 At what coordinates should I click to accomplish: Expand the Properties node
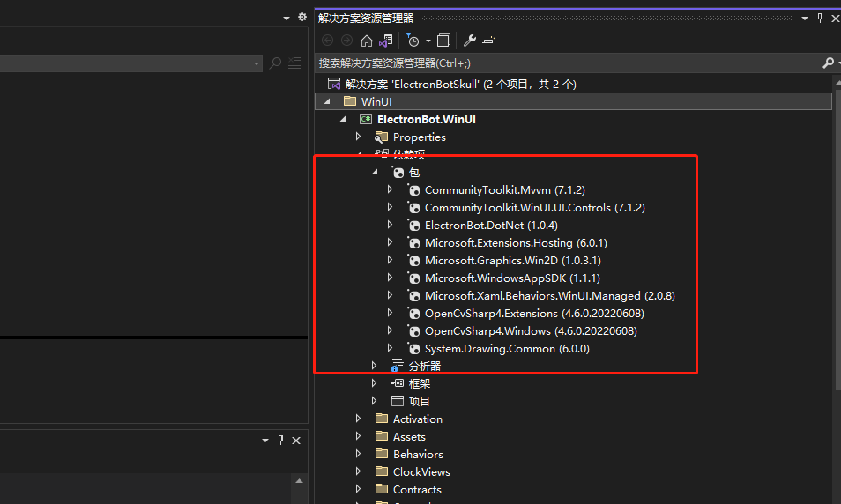pos(358,137)
